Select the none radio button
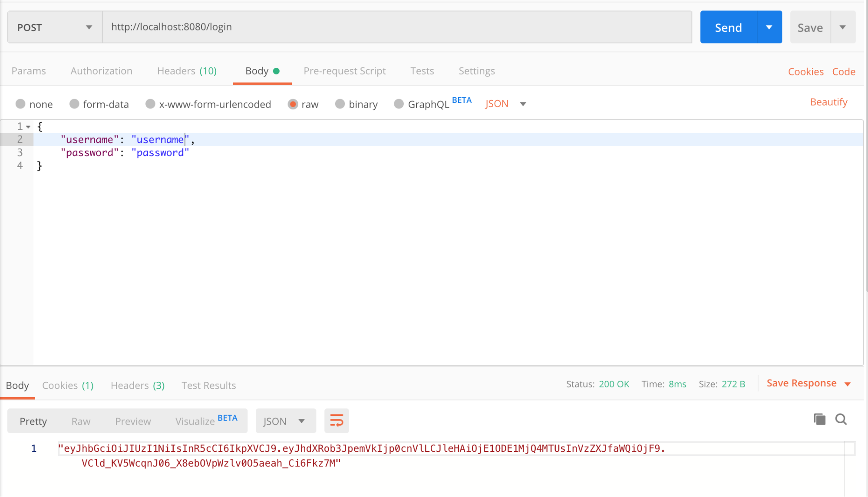Screen dimensions: 868x497 pos(21,104)
